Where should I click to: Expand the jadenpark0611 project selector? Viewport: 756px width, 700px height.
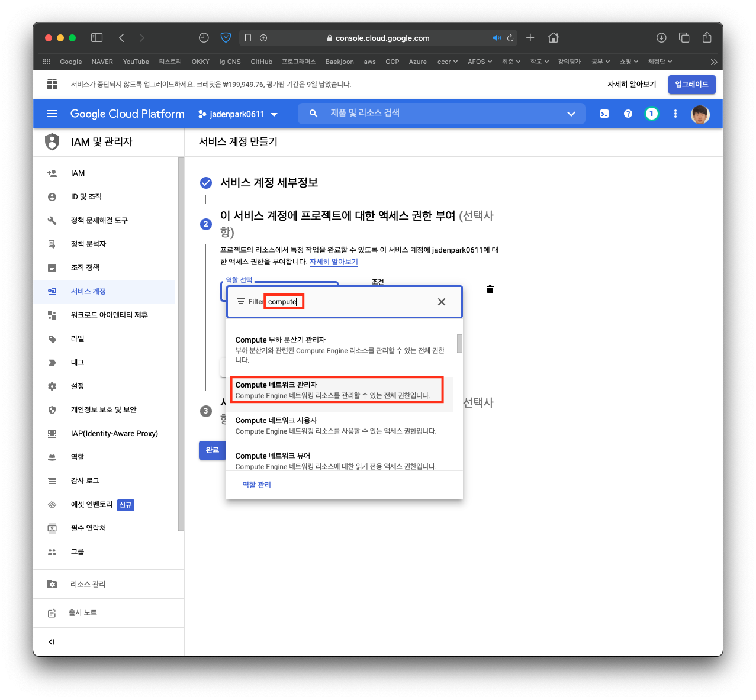[x=238, y=114]
